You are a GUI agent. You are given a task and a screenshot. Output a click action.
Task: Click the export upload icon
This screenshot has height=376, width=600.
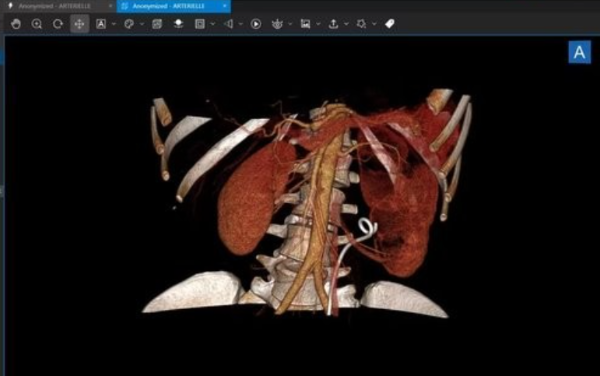coord(333,24)
